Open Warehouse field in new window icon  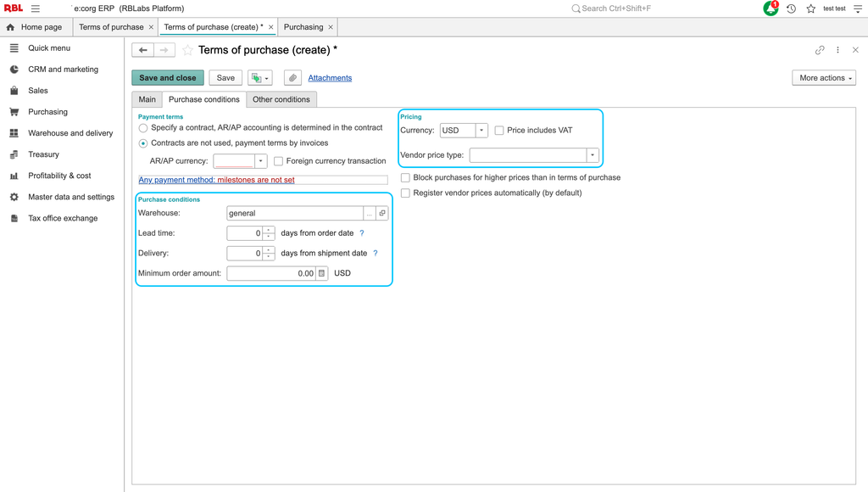click(x=382, y=213)
